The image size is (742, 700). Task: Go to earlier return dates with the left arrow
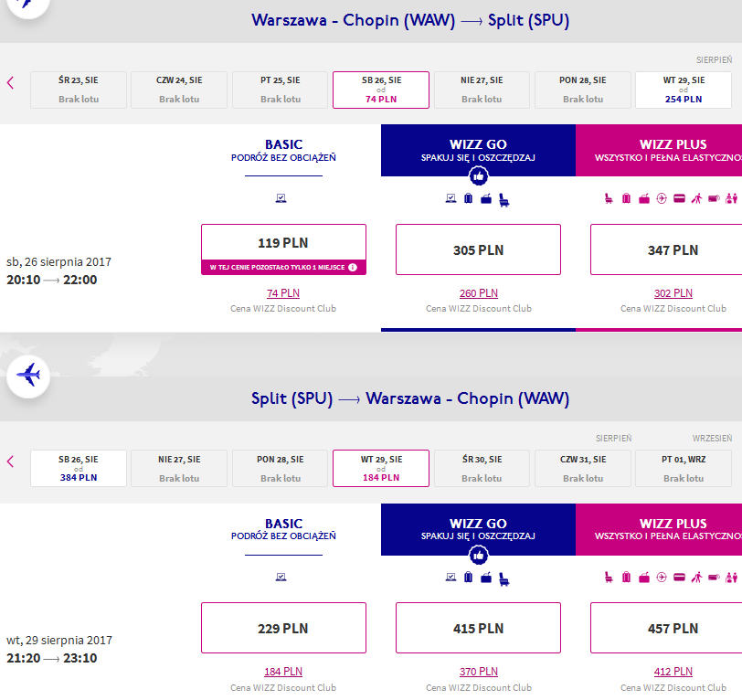(x=10, y=461)
